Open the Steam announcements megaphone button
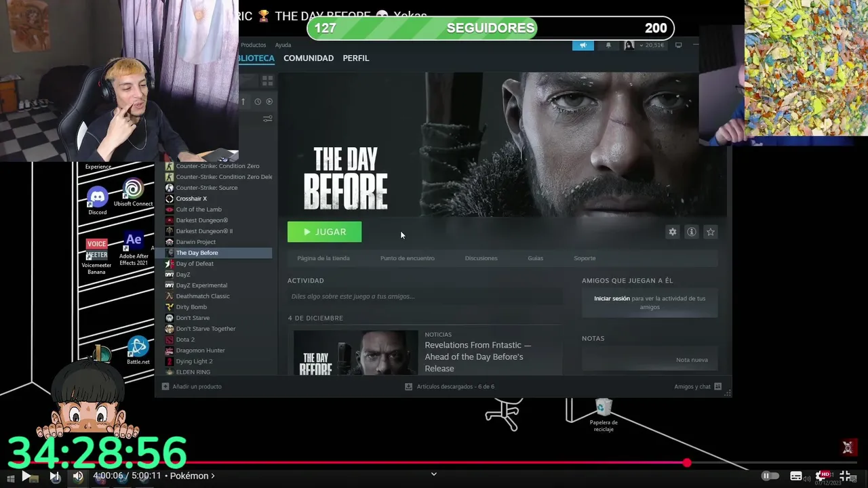868x488 pixels. (583, 45)
